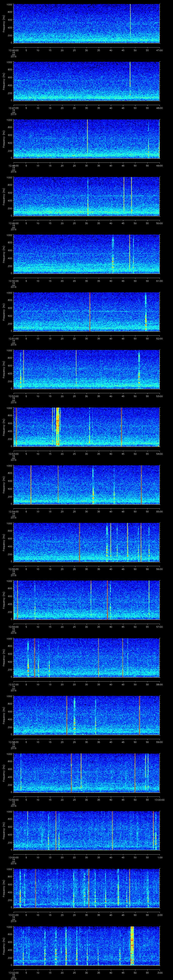Image resolution: width=173 pixels, height=980 pixels.
Task: Click the Frequency (Hz) axis label of the 12:51:00 panel
Action: pos(4,312)
